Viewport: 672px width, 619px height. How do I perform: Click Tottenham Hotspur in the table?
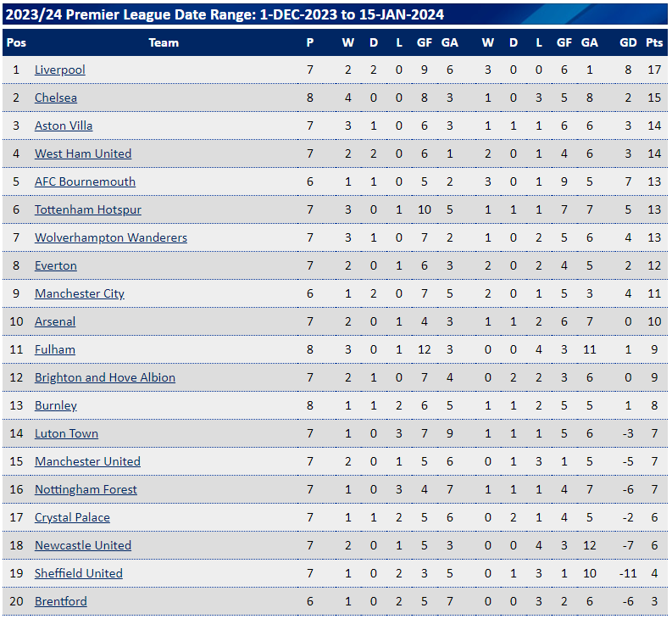88,209
